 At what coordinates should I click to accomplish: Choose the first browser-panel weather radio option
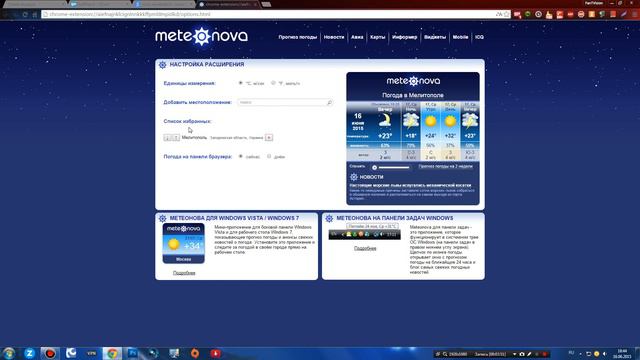[241, 156]
